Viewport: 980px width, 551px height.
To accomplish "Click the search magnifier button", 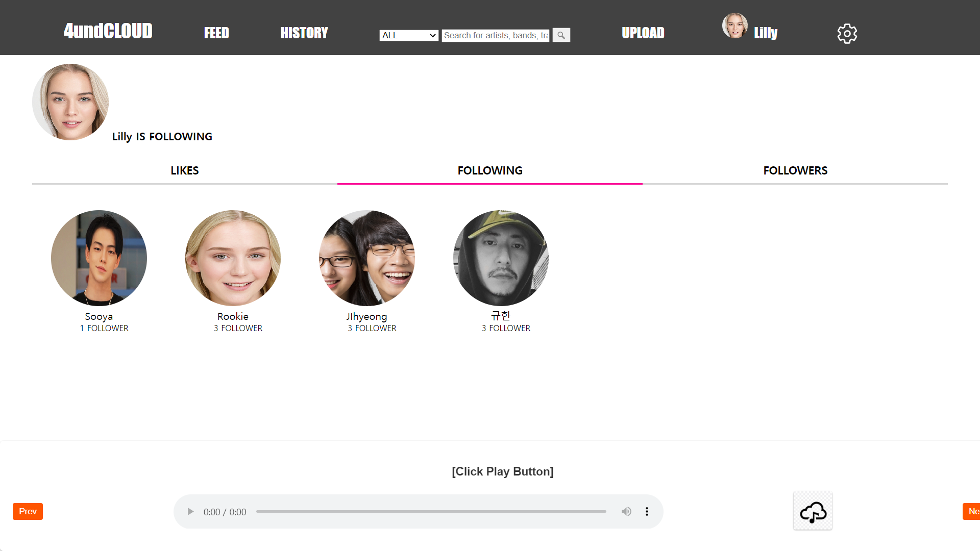I will click(561, 35).
